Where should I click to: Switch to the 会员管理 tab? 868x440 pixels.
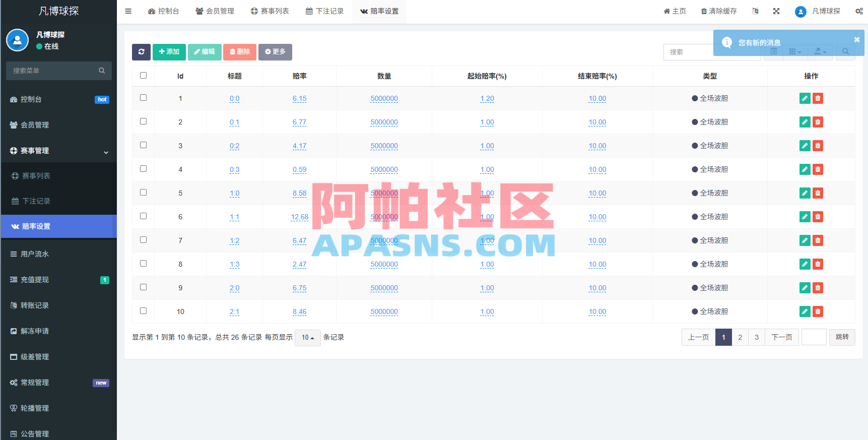215,11
